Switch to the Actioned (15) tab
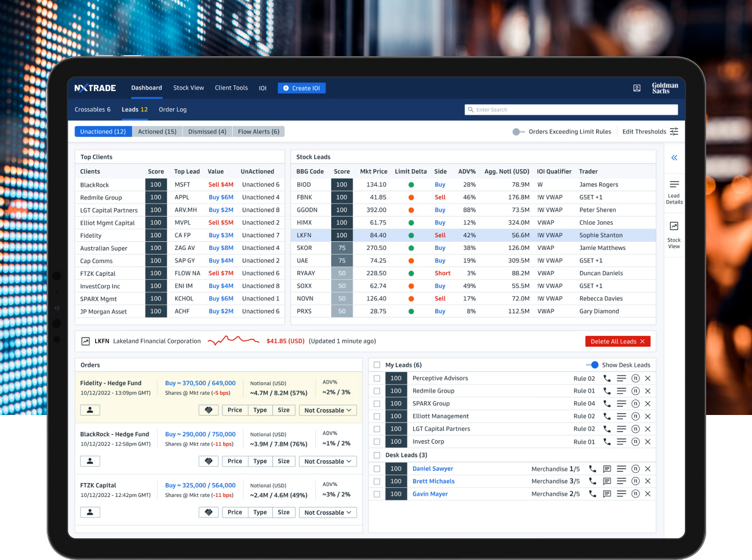Viewport: 752px width, 560px height. coord(157,132)
